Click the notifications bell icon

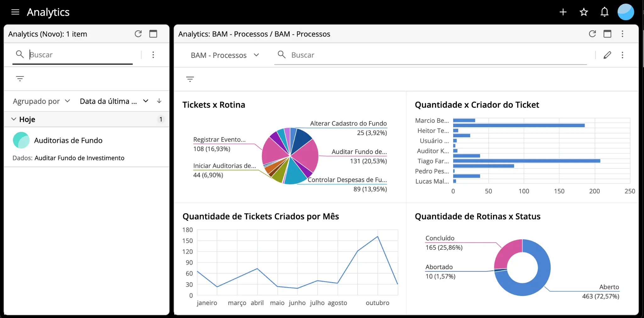[x=604, y=12]
